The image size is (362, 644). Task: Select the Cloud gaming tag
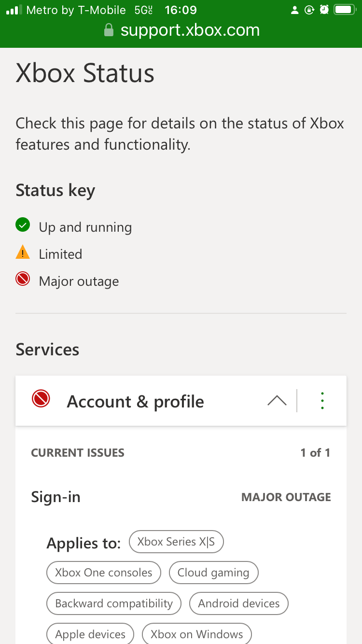213,573
